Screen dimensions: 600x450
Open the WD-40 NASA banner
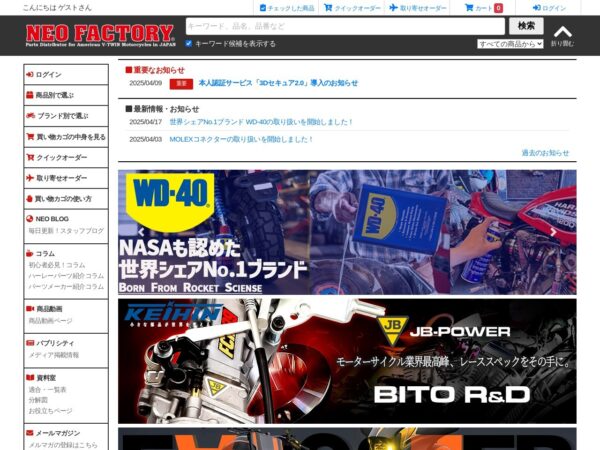tap(347, 232)
